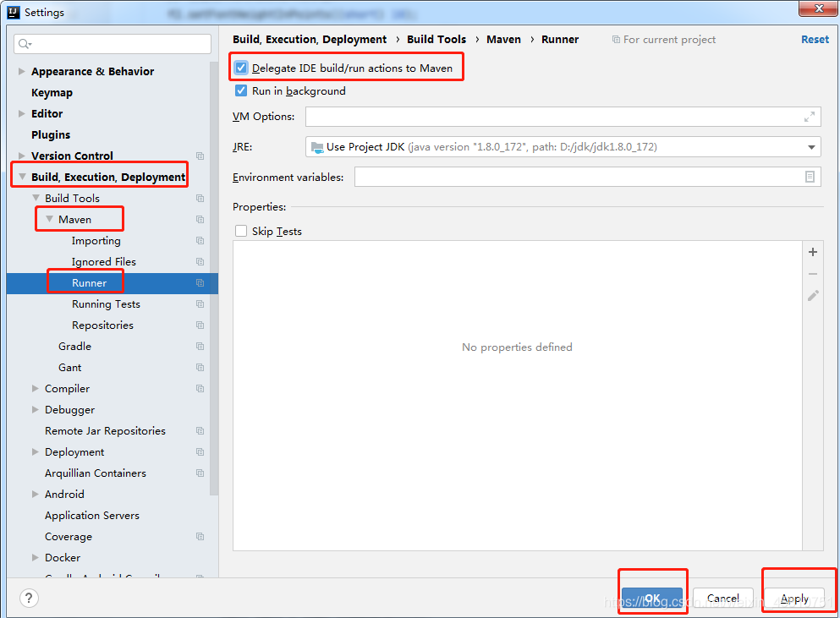This screenshot has height=618, width=840.
Task: Click the remove property minus icon
Action: click(813, 274)
